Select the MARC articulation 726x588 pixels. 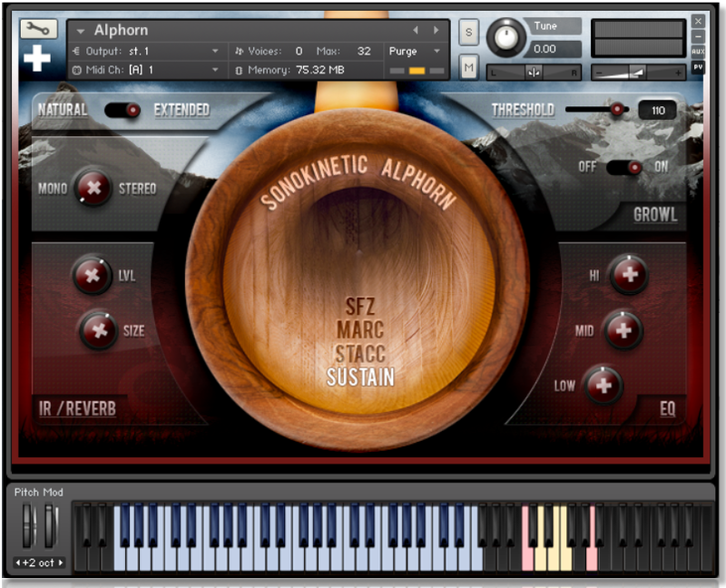[x=360, y=329]
